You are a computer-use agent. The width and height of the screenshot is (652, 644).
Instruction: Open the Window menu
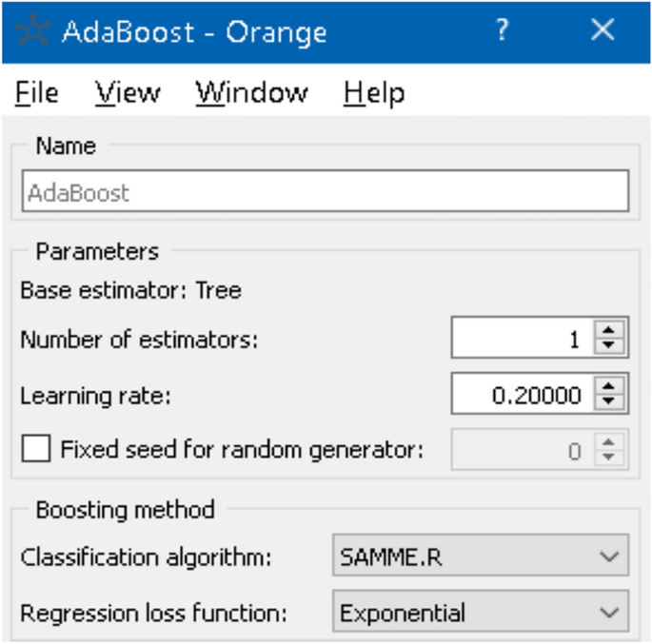[251, 92]
